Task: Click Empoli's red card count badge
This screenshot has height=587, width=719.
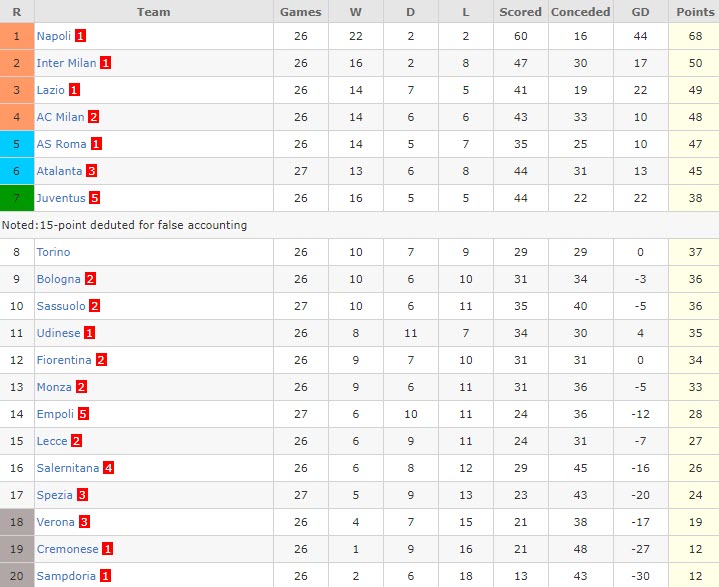Action: point(84,414)
